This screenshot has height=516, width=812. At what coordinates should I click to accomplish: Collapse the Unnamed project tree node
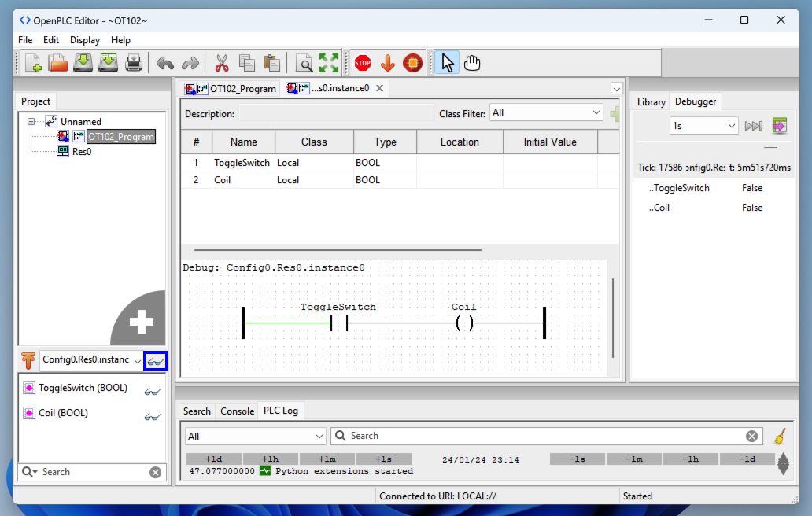click(31, 122)
